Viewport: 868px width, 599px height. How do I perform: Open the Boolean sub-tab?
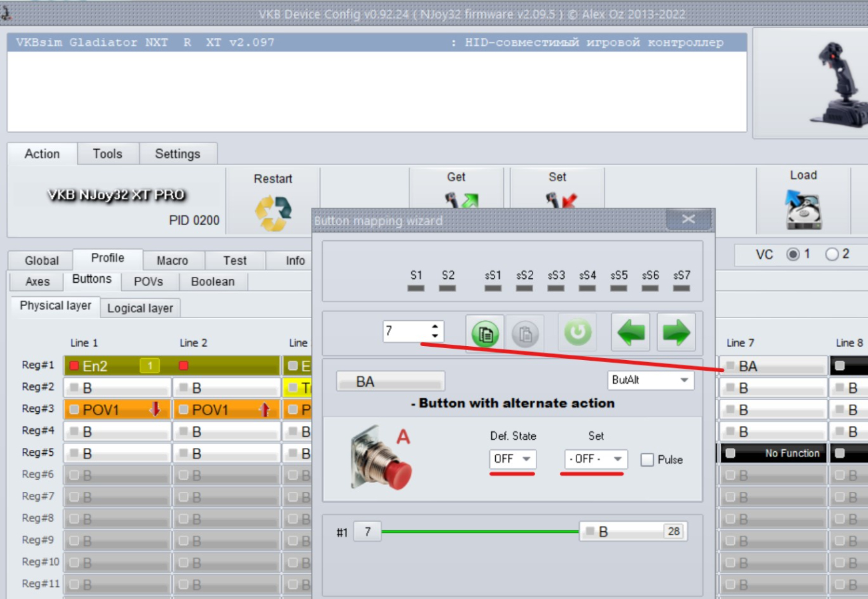point(213,282)
